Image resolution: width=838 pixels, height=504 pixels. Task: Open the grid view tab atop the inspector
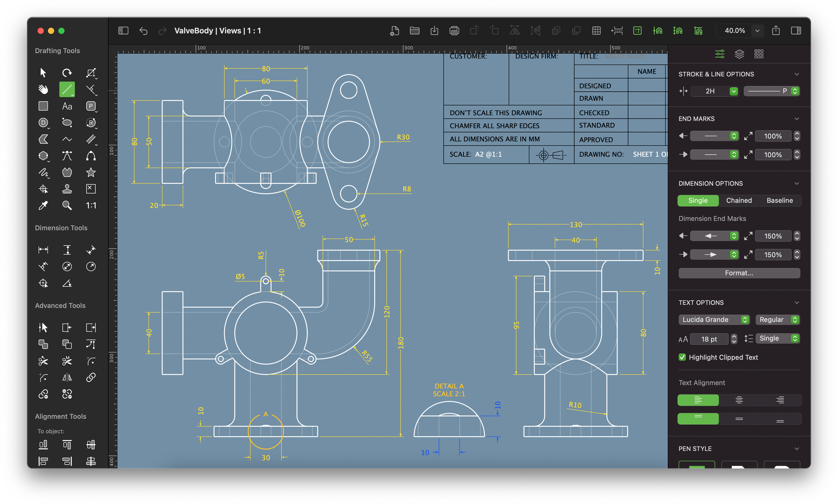click(759, 54)
